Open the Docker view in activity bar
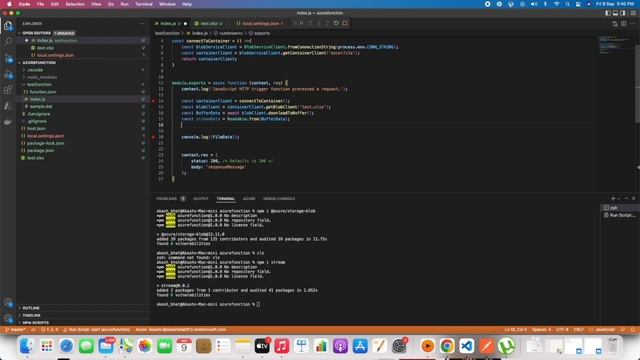This screenshot has height=360, width=640. click(8, 122)
